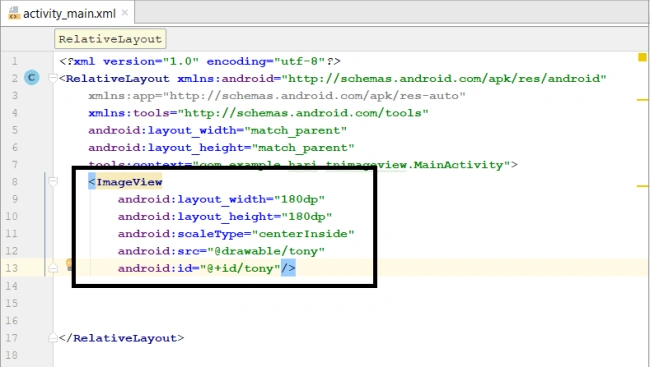
Task: Click line number 18 in the gutter
Action: click(x=12, y=355)
